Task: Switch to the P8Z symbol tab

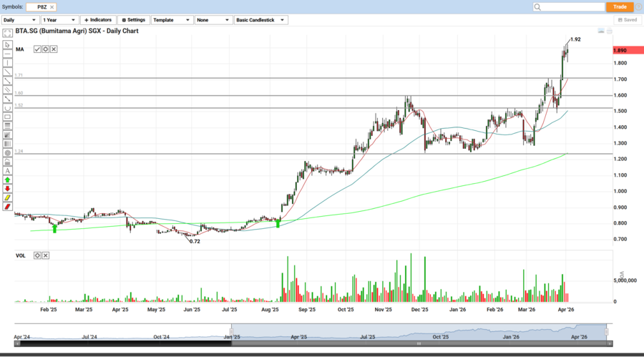Action: [x=42, y=6]
